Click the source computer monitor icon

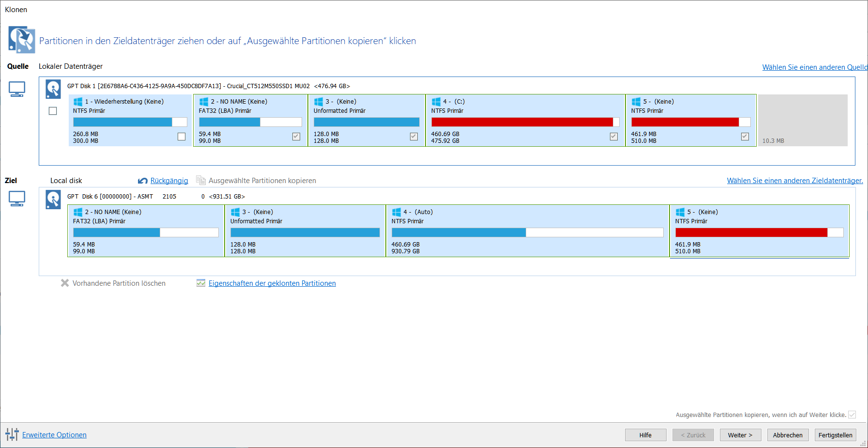tap(17, 89)
